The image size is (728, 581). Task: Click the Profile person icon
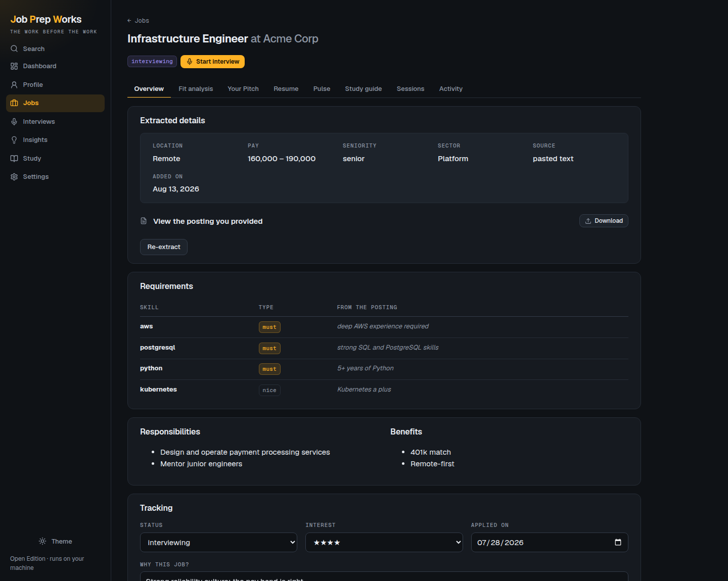[x=14, y=85]
